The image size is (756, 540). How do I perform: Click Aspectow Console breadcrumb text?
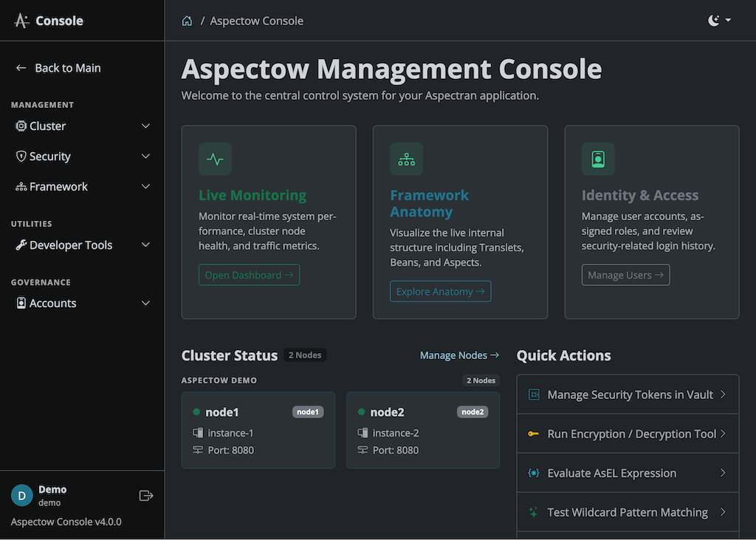[x=256, y=21]
